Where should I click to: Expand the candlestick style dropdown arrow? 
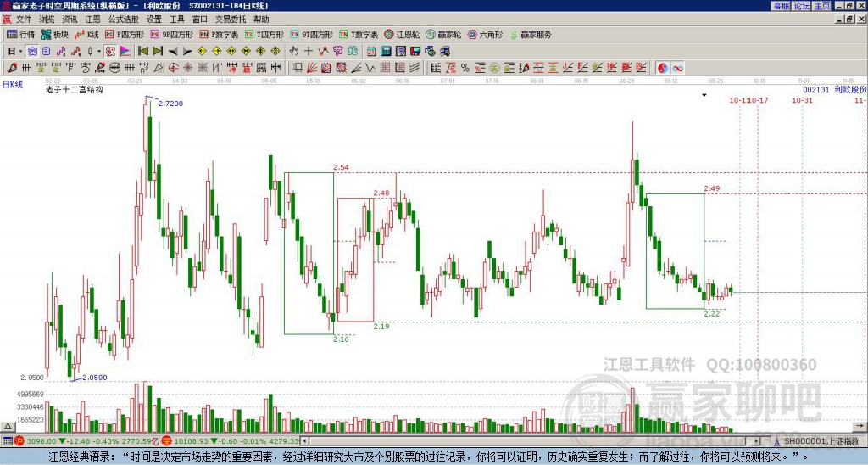(99, 52)
